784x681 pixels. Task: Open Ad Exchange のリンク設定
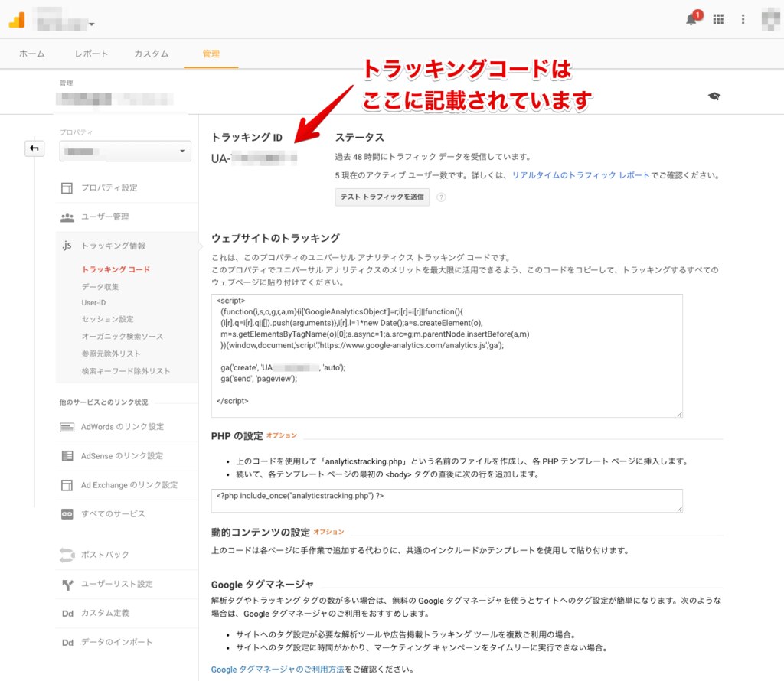(x=129, y=485)
